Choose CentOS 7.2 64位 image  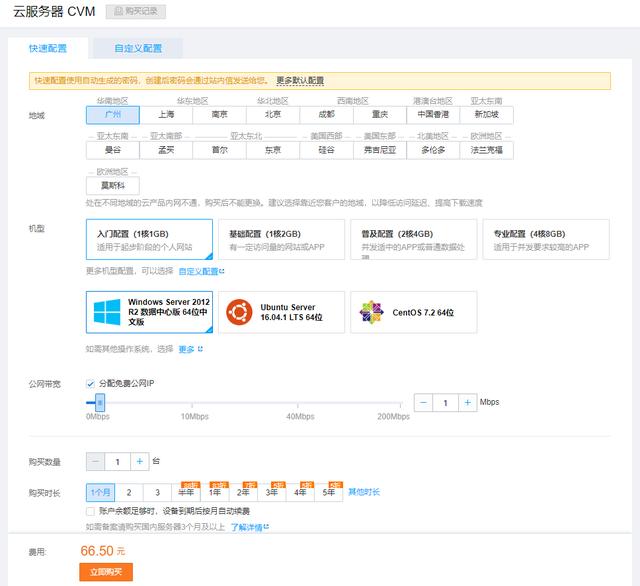414,312
